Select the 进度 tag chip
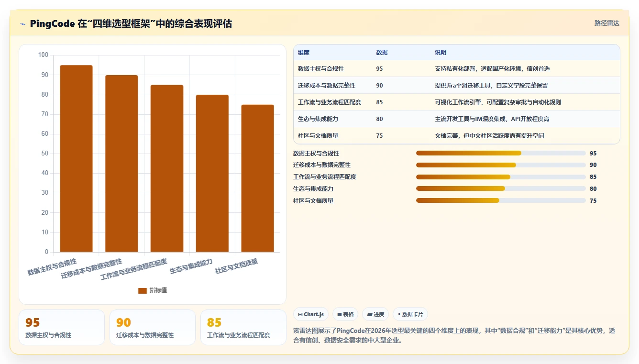 coord(375,314)
